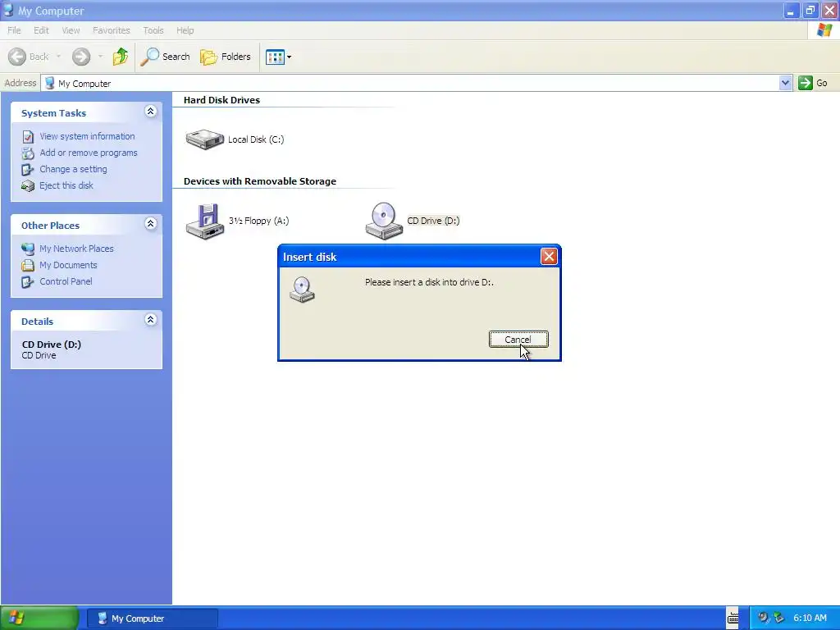Collapse the Details panel

click(x=151, y=320)
